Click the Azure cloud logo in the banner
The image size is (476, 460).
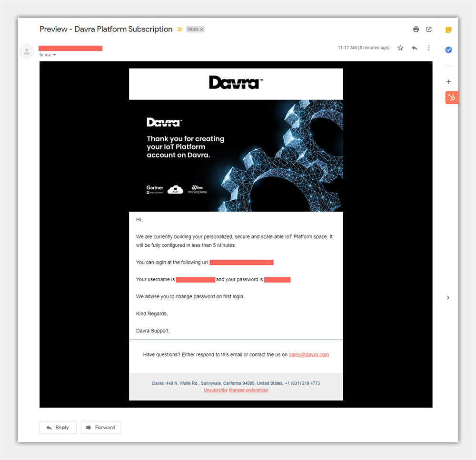tap(176, 189)
